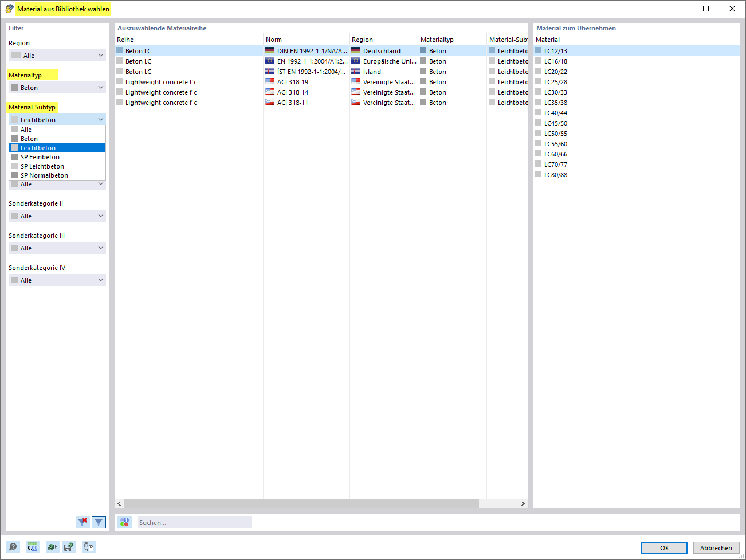Select 'Lightweight concrete f'c' row for ACI 318-19
This screenshot has width=746, height=560.
point(321,82)
